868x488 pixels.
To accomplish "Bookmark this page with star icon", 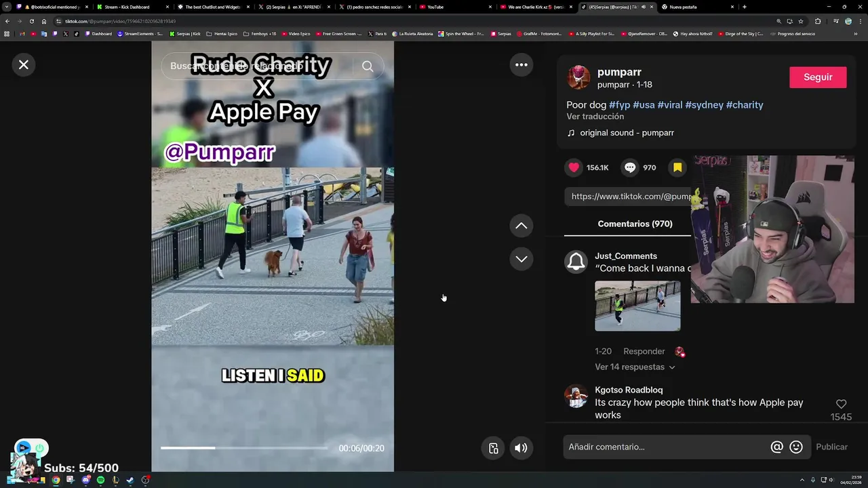I will 801,21.
